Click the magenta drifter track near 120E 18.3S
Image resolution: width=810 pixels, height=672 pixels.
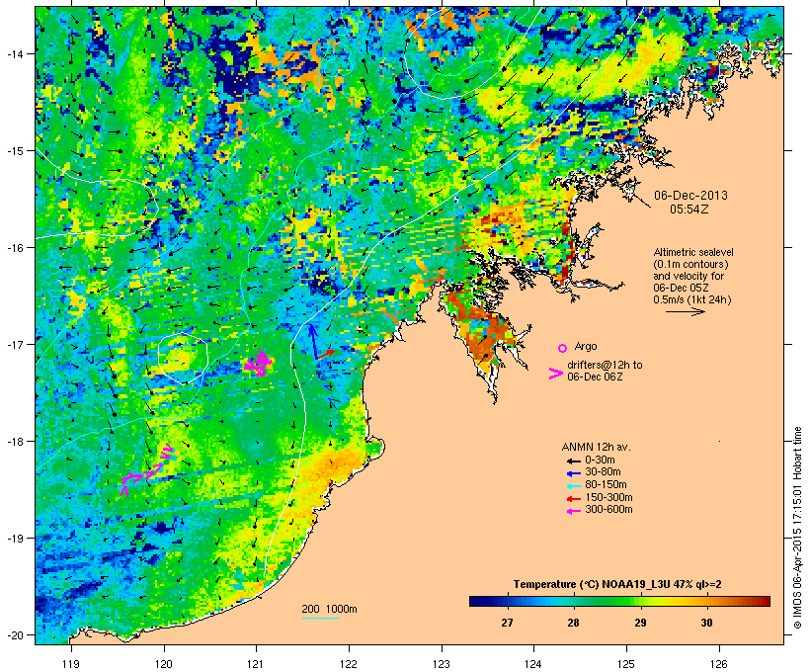[147, 469]
